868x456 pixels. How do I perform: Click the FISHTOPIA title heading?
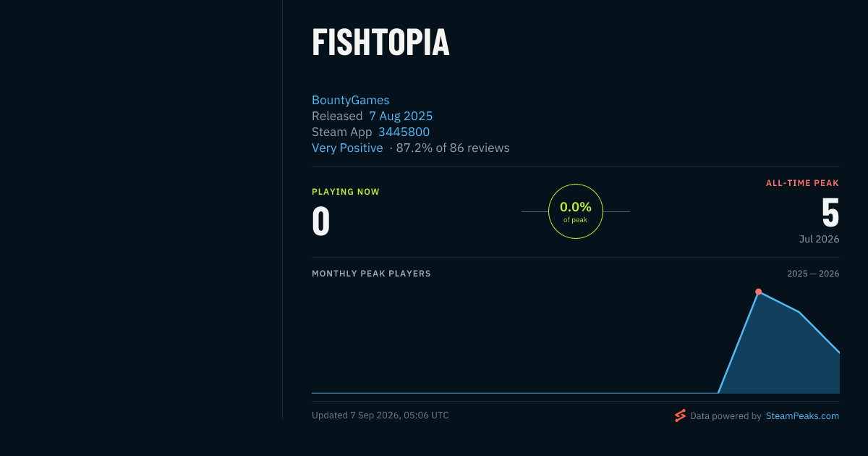[380, 43]
